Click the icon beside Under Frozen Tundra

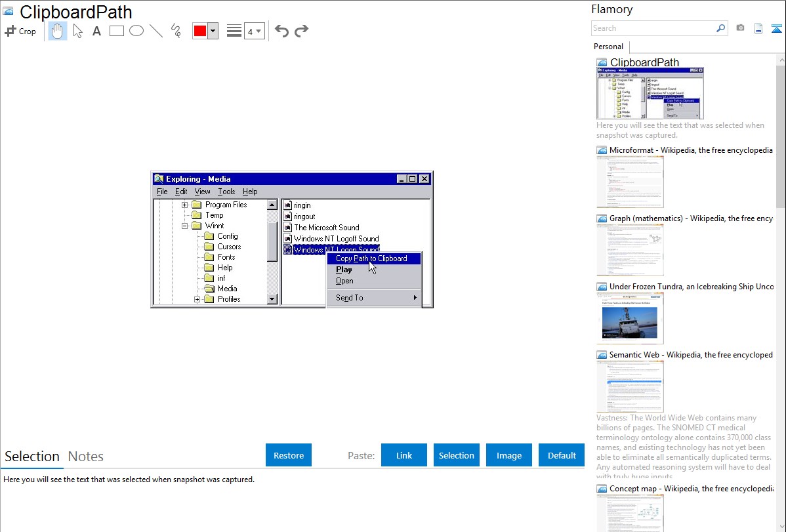click(x=602, y=287)
